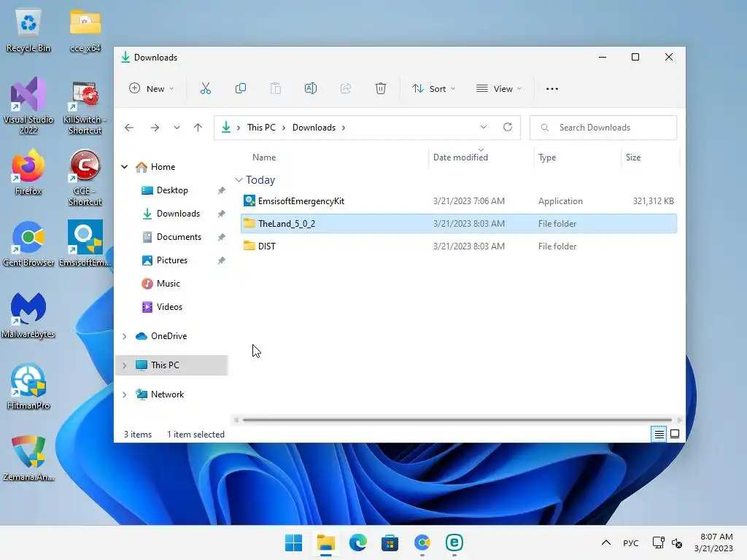Go forward with the right arrow
Viewport: 747px width, 560px height.
(x=155, y=128)
